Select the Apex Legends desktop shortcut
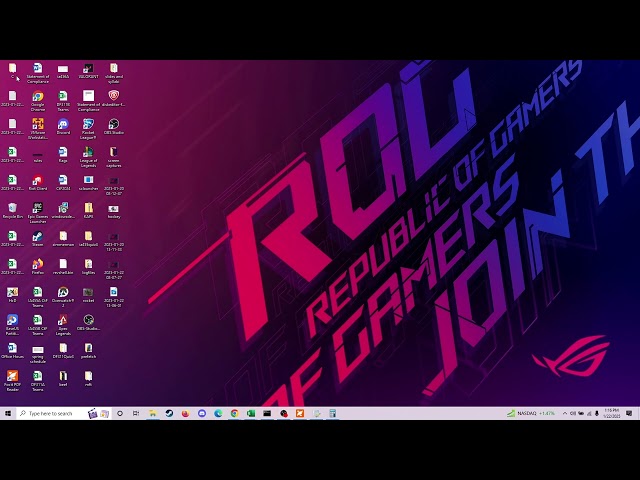Image resolution: width=640 pixels, height=480 pixels. (63, 325)
